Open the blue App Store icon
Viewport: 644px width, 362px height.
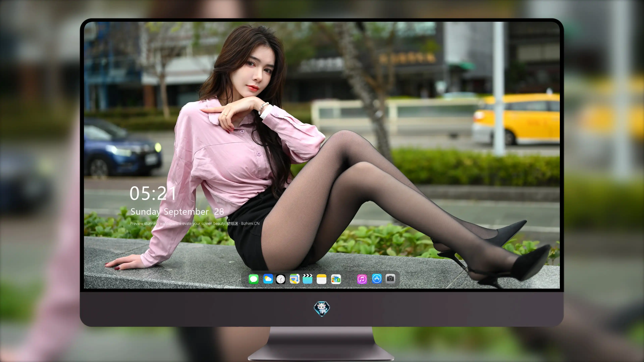377,279
